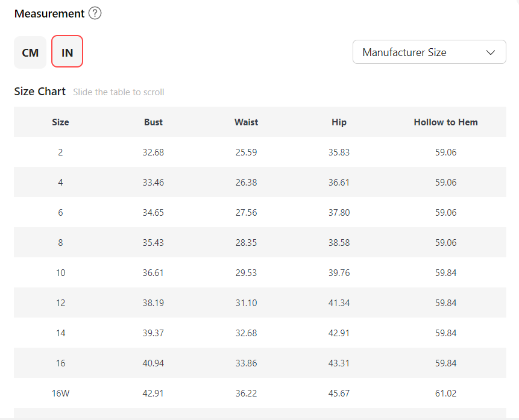519x420 pixels.
Task: Click the hip value 39.76 for size 10
Action: [x=339, y=273]
